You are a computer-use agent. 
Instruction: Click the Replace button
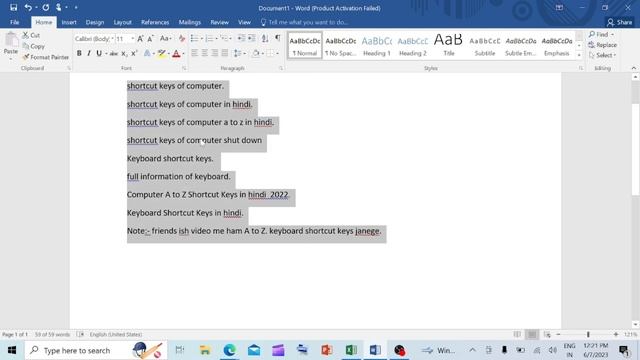point(603,45)
